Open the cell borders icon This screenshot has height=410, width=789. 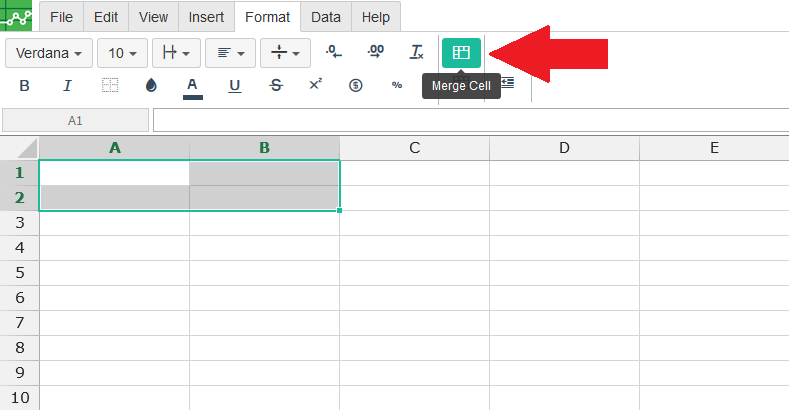[110, 86]
